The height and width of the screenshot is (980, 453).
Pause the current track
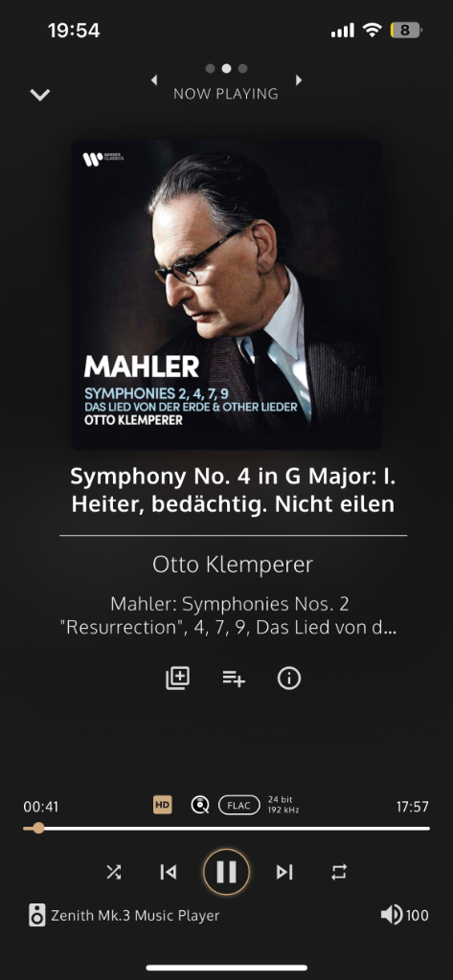click(x=226, y=872)
